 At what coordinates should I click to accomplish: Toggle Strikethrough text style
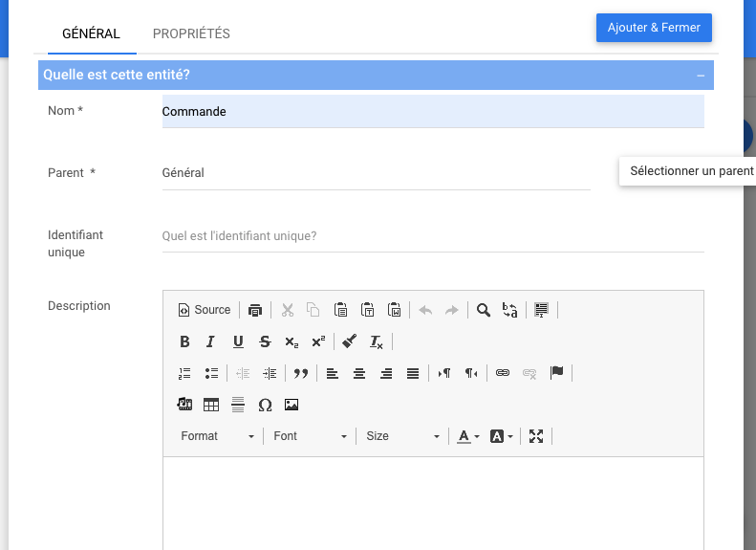pyautogui.click(x=265, y=341)
